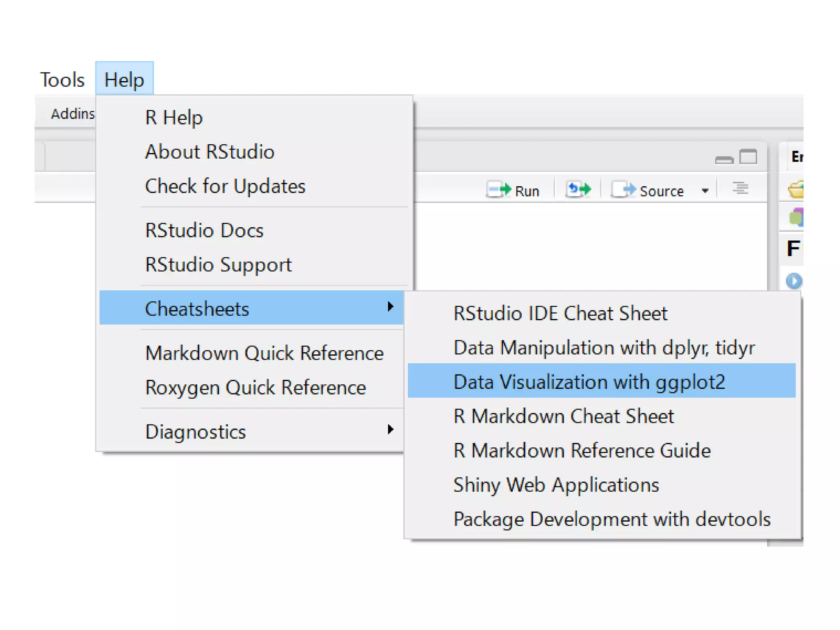Minimize the source pane
840x630 pixels.
click(724, 160)
